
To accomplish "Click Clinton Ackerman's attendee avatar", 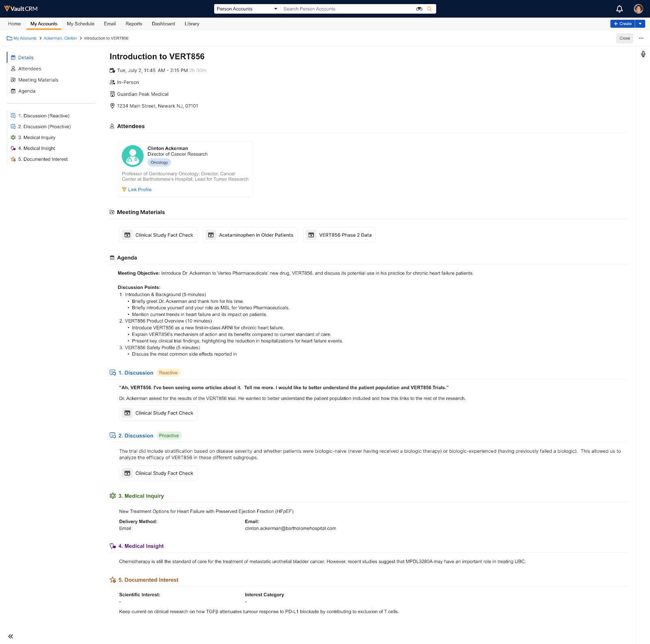I will coord(132,156).
